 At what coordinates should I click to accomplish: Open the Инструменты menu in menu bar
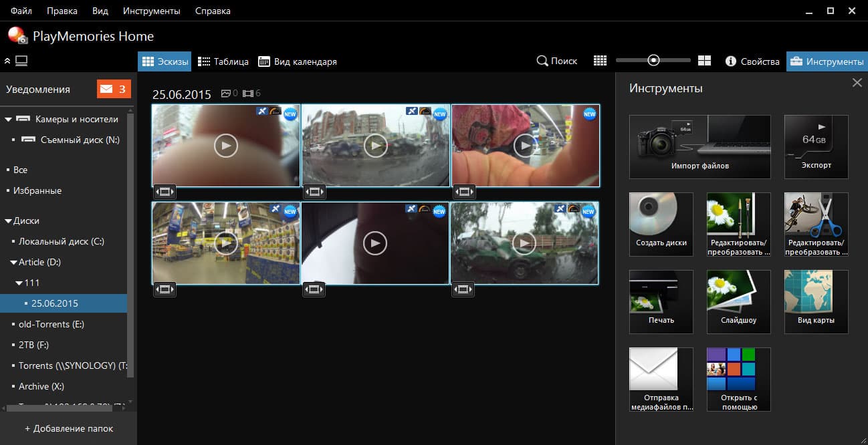pyautogui.click(x=152, y=11)
